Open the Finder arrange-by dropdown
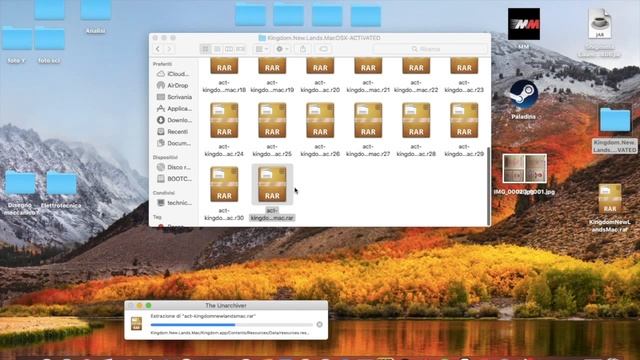This screenshot has width=640, height=360. point(261,49)
